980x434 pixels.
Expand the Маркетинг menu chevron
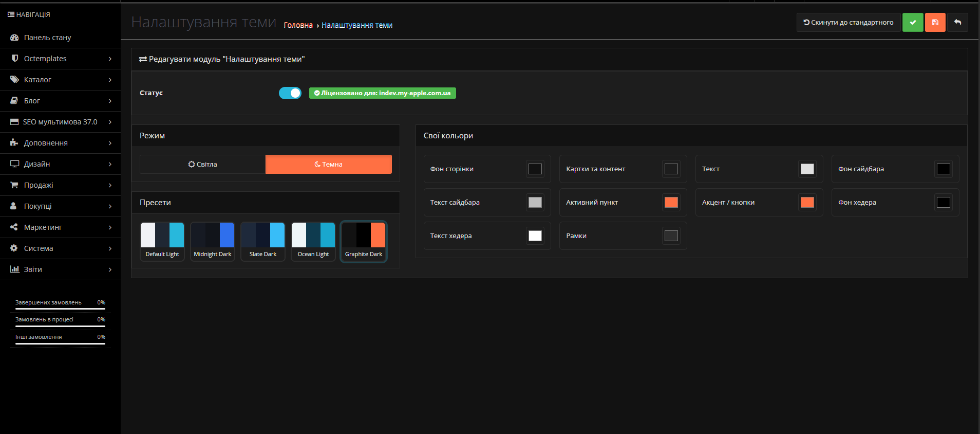click(x=110, y=227)
